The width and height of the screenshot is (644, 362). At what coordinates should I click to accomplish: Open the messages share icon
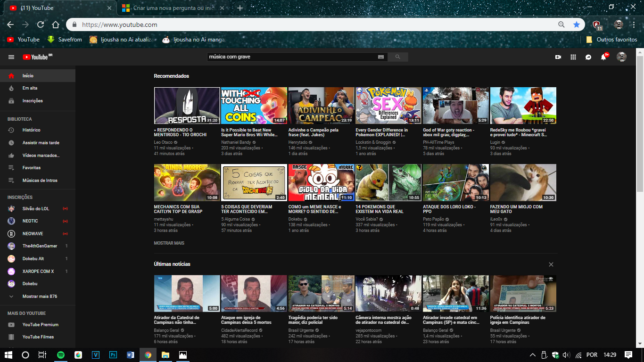tap(588, 57)
